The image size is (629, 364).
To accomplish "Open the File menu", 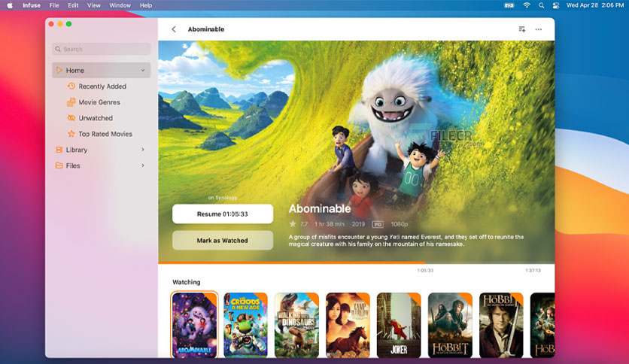I will tap(54, 5).
